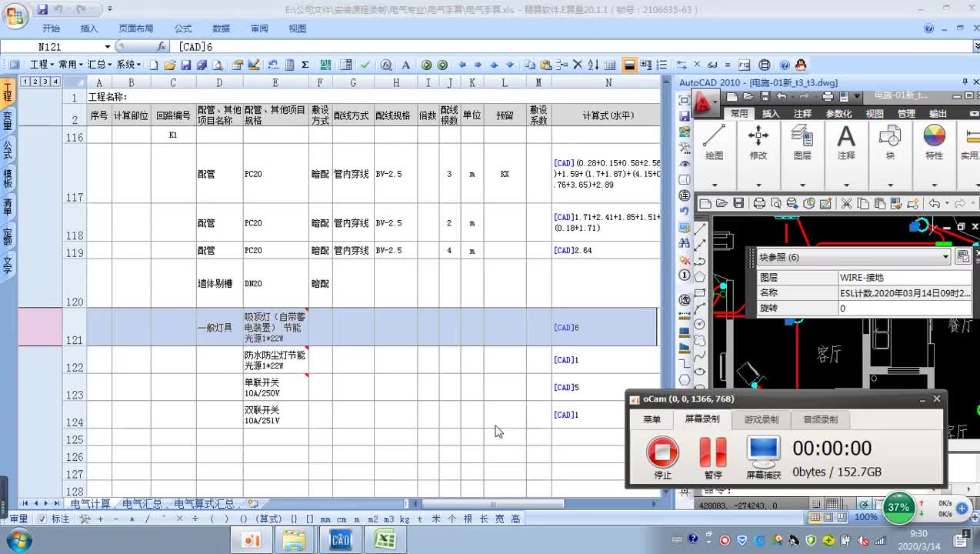This screenshot has height=554, width=980.
Task: Click AutoCAD quick access print icon
Action: (828, 96)
